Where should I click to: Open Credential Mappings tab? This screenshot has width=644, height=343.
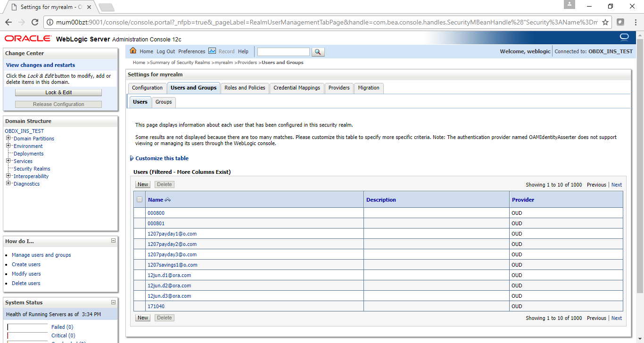coord(297,88)
